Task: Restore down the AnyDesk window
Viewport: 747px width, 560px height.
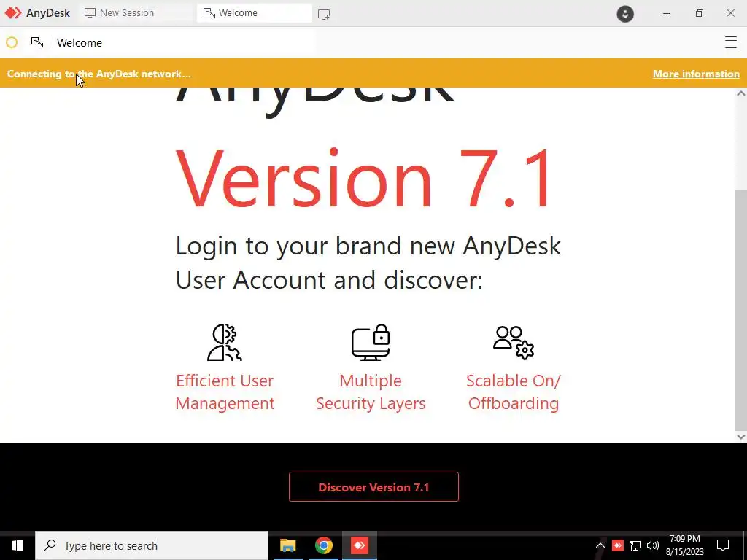Action: [699, 13]
